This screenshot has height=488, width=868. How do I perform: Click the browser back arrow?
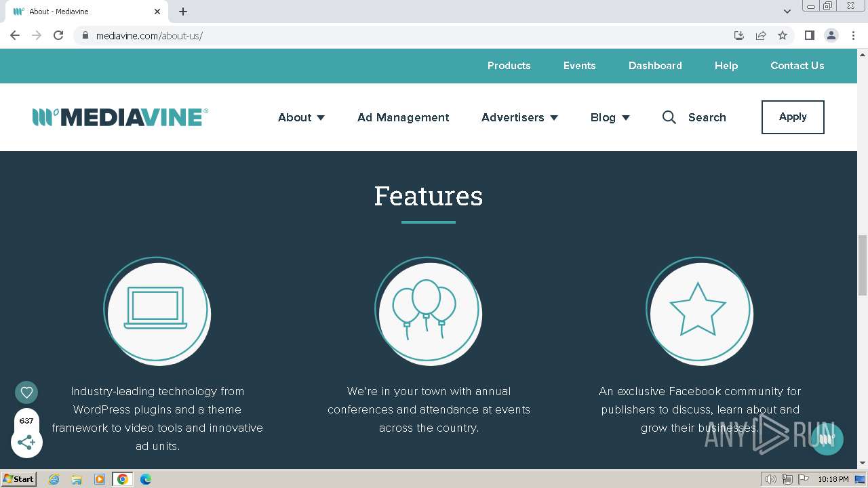(15, 35)
